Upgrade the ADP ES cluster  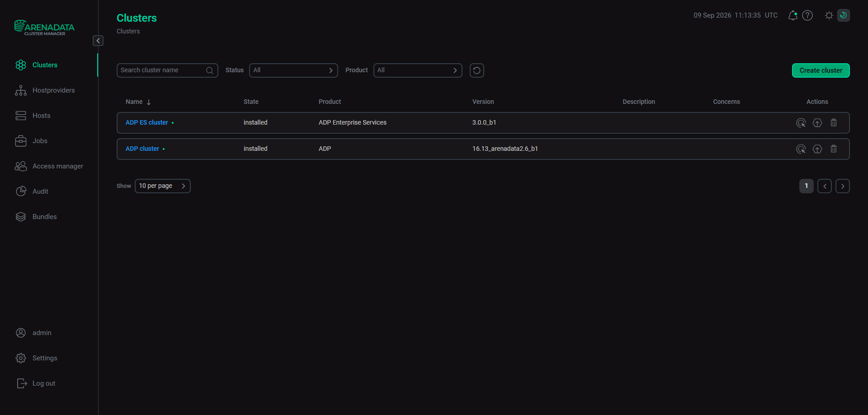point(817,123)
